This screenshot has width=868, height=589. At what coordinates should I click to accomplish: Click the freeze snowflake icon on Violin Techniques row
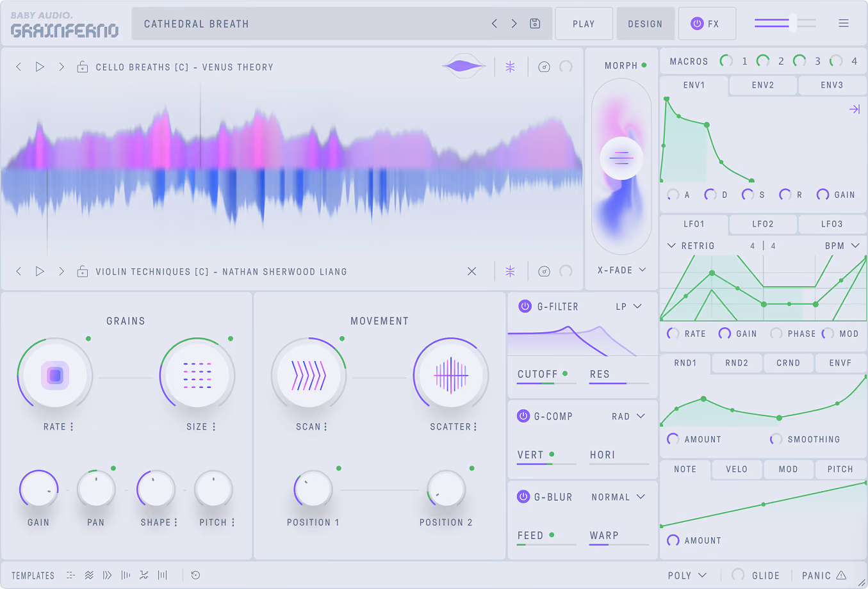[511, 271]
